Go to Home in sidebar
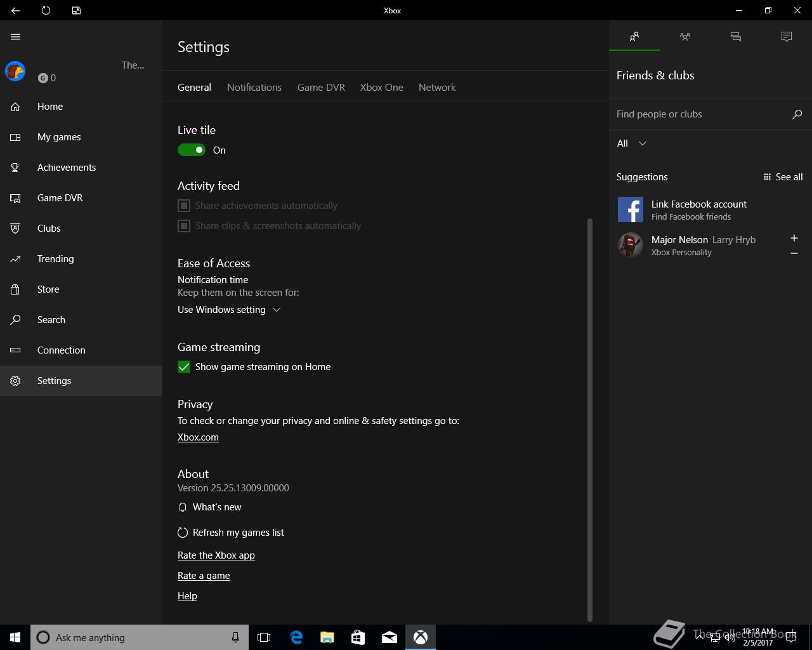This screenshot has width=812, height=650. pos(81,107)
